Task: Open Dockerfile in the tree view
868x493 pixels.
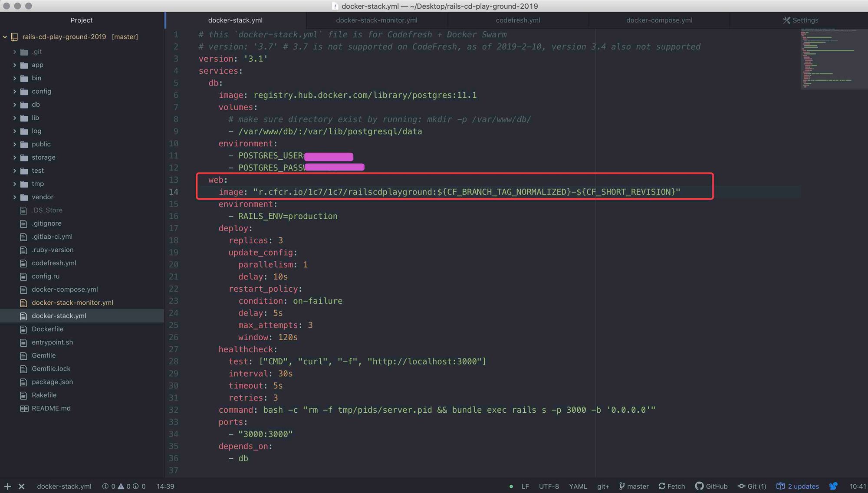Action: (47, 329)
